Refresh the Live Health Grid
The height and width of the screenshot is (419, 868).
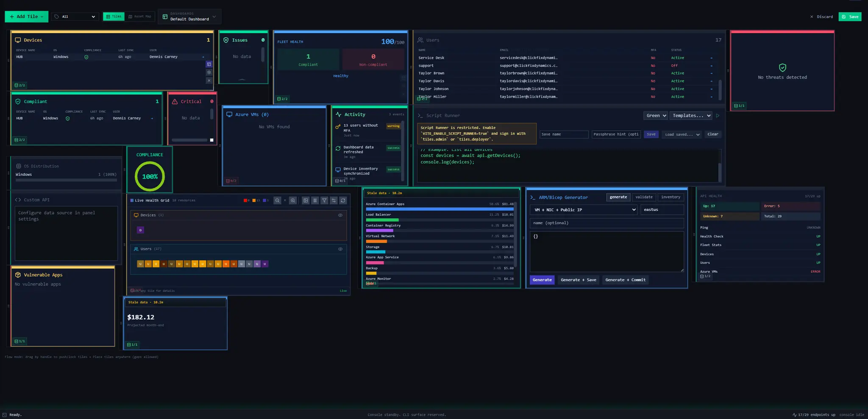coord(343,200)
